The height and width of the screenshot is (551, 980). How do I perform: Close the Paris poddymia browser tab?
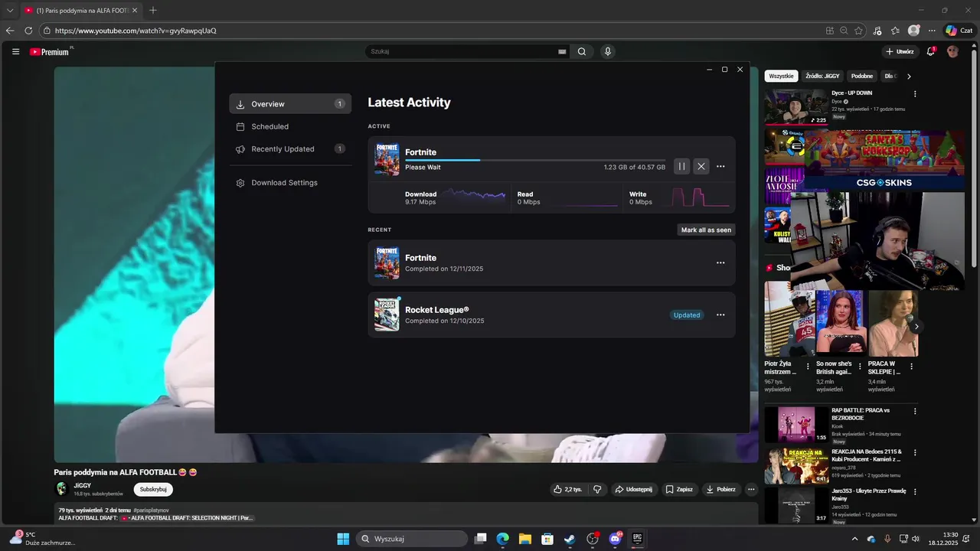coord(135,11)
